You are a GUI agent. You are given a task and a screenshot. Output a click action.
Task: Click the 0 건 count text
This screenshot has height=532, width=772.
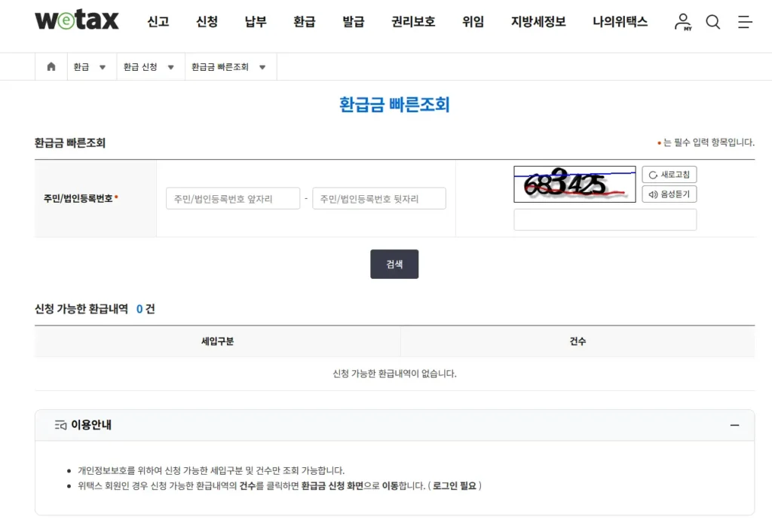pos(146,308)
